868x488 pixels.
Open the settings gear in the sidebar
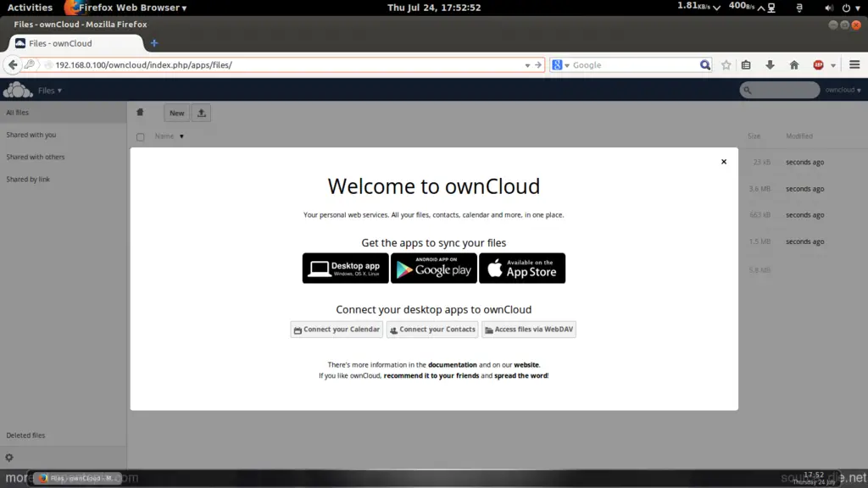pyautogui.click(x=9, y=457)
